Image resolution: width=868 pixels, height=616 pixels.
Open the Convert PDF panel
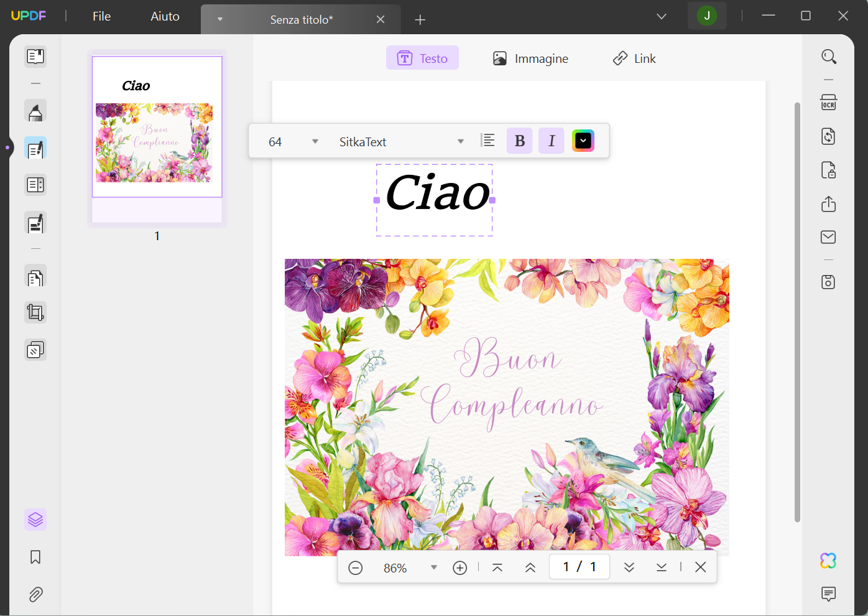pos(828,136)
